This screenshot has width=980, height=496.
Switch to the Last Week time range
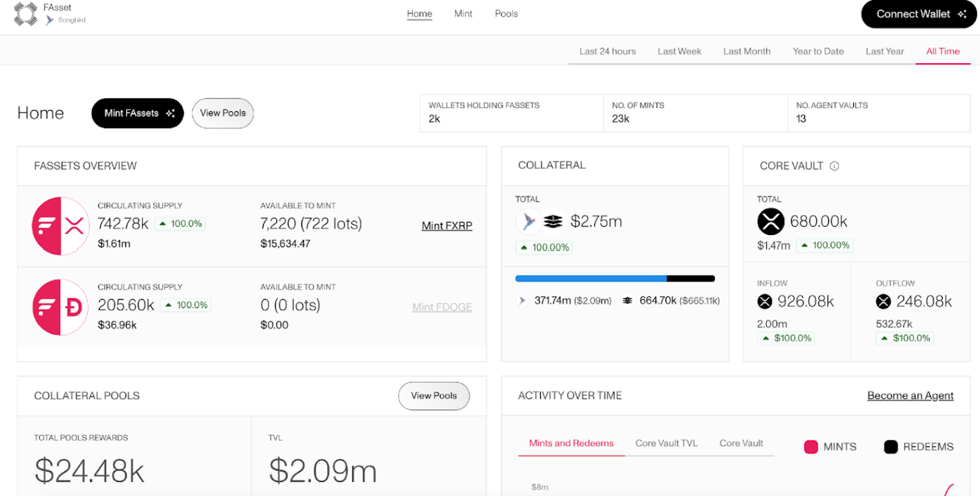coord(679,51)
